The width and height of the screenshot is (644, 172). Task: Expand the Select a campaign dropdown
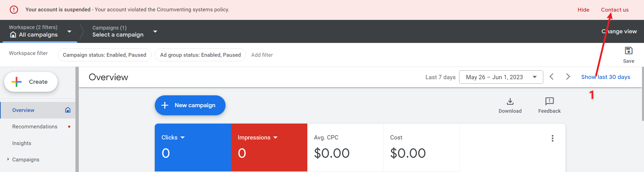click(155, 32)
